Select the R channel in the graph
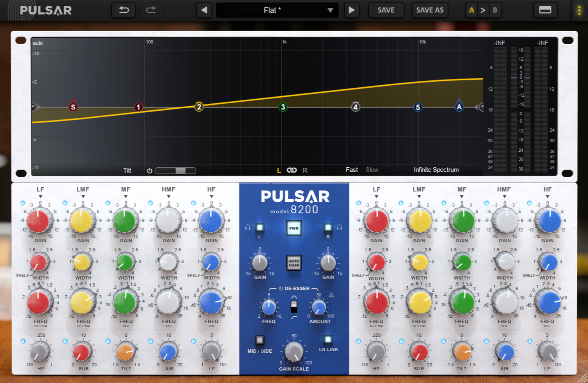The width and height of the screenshot is (588, 383). click(305, 170)
